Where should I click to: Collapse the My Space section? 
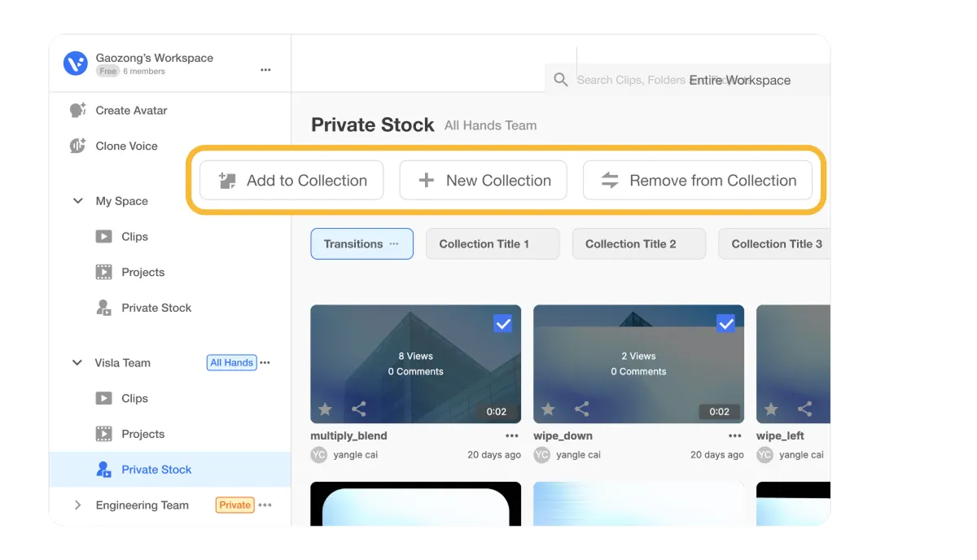click(x=77, y=200)
